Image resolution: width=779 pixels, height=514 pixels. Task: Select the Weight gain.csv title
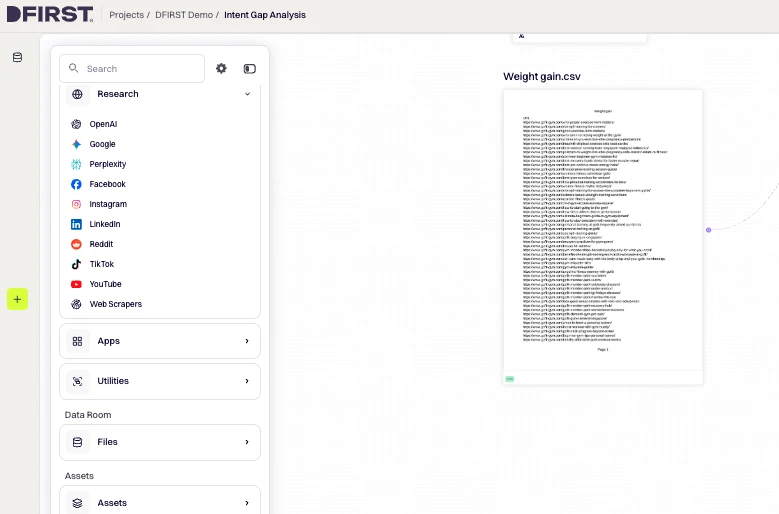click(x=542, y=76)
